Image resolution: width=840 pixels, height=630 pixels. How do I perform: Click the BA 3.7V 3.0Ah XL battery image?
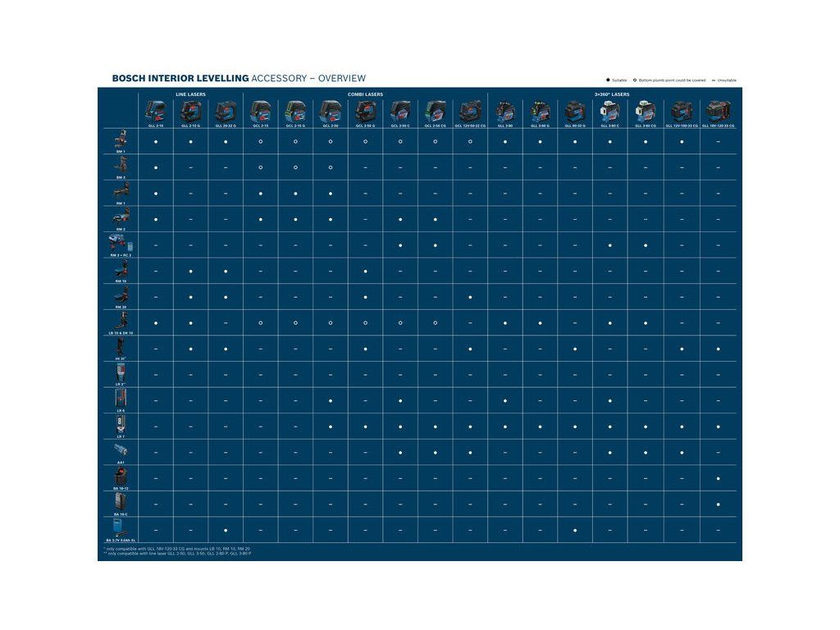[x=121, y=527]
